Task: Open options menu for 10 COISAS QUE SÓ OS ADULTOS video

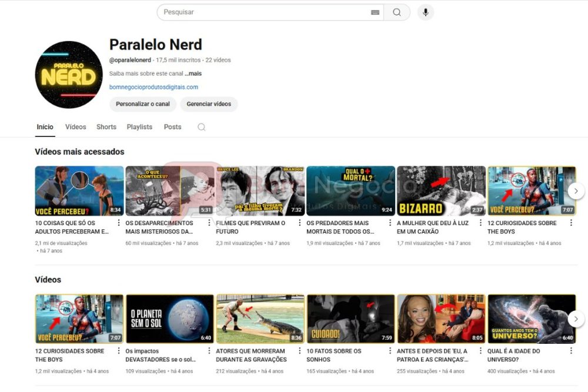Action: [x=119, y=223]
